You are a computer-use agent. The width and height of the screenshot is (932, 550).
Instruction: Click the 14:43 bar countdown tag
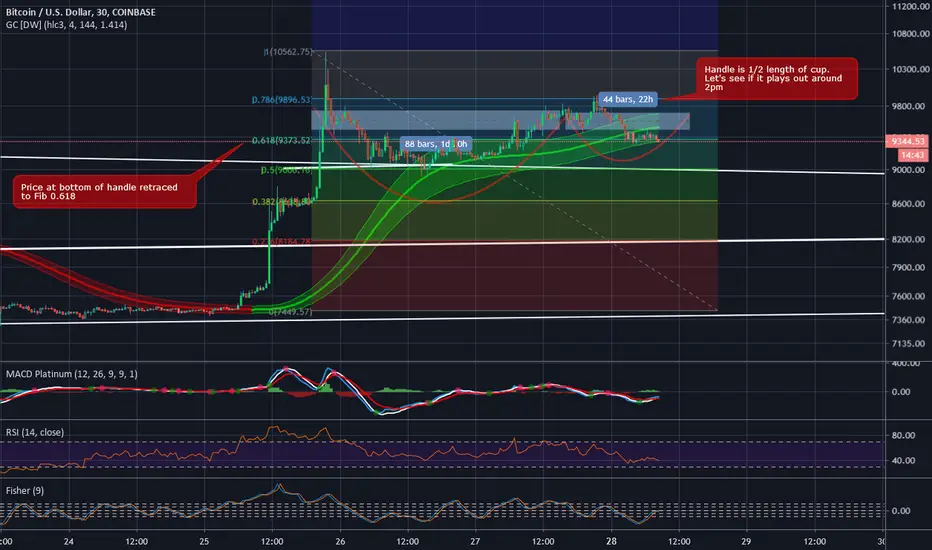point(912,155)
